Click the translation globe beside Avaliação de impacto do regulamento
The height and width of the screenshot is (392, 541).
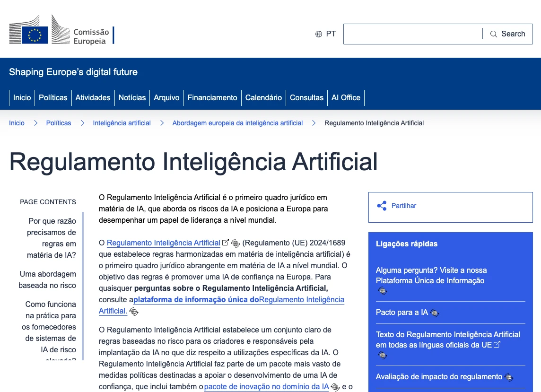coord(508,377)
